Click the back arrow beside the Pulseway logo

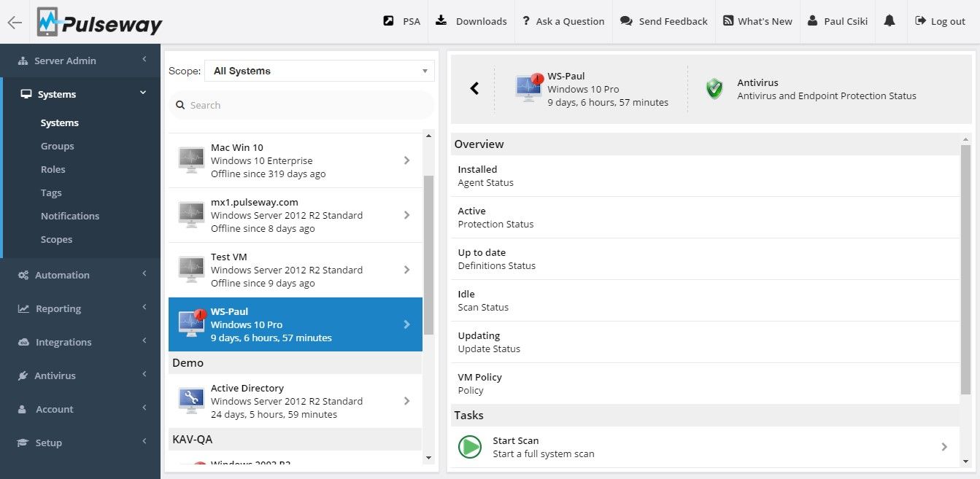(x=14, y=22)
